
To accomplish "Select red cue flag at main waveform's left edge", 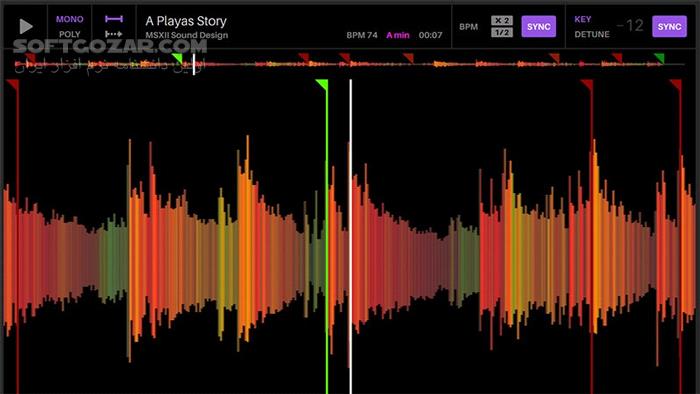I will (13, 85).
